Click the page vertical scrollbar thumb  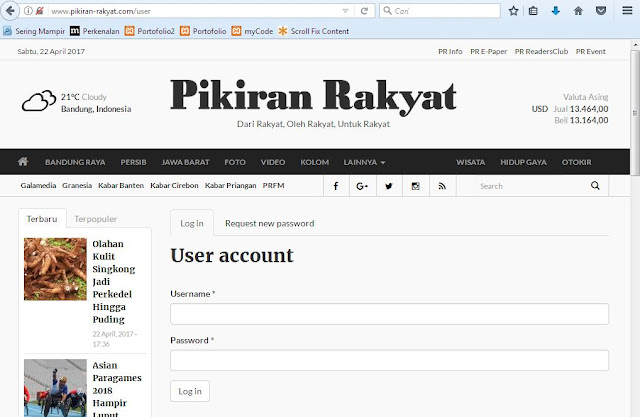(x=635, y=113)
